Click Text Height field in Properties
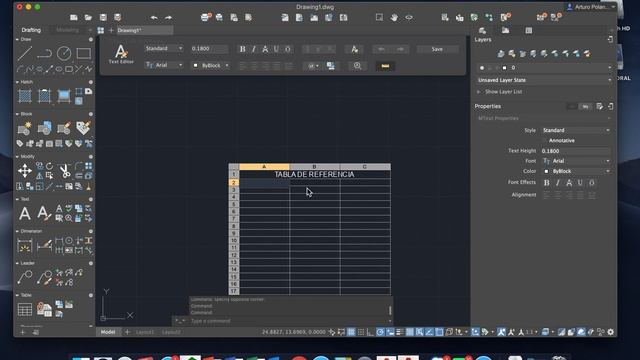640x360 pixels. (576, 151)
